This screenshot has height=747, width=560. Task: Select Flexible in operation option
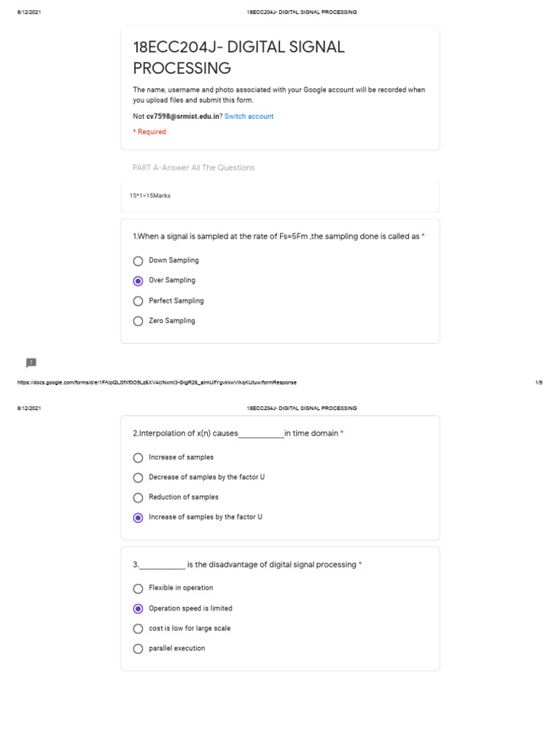[x=138, y=588]
